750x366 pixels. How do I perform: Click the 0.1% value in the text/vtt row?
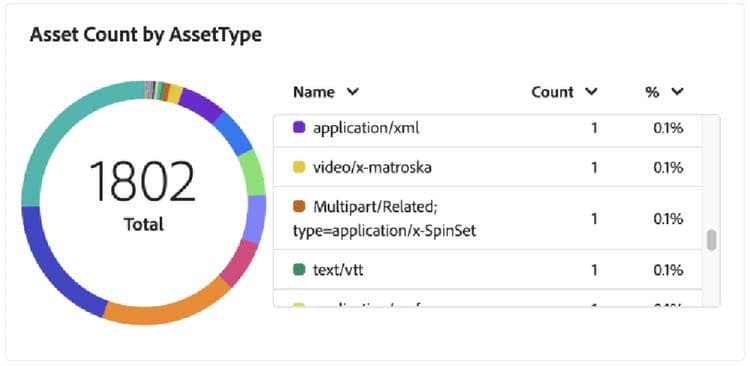tap(668, 270)
